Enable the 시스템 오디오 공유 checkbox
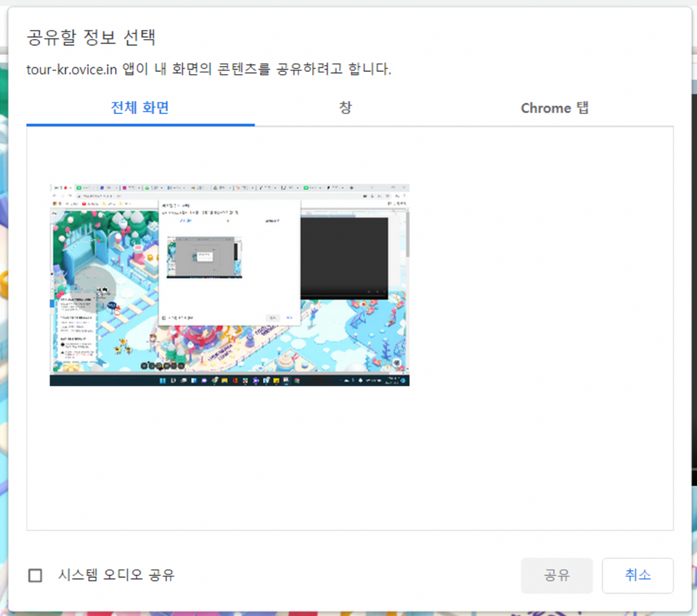This screenshot has height=616, width=697. point(35,575)
